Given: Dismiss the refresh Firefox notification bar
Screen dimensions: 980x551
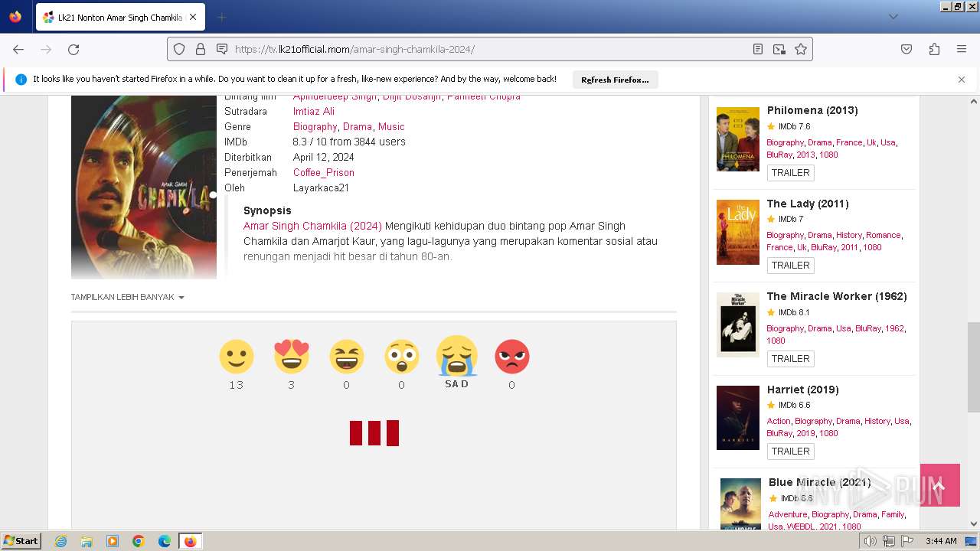Looking at the screenshot, I should pos(962,80).
